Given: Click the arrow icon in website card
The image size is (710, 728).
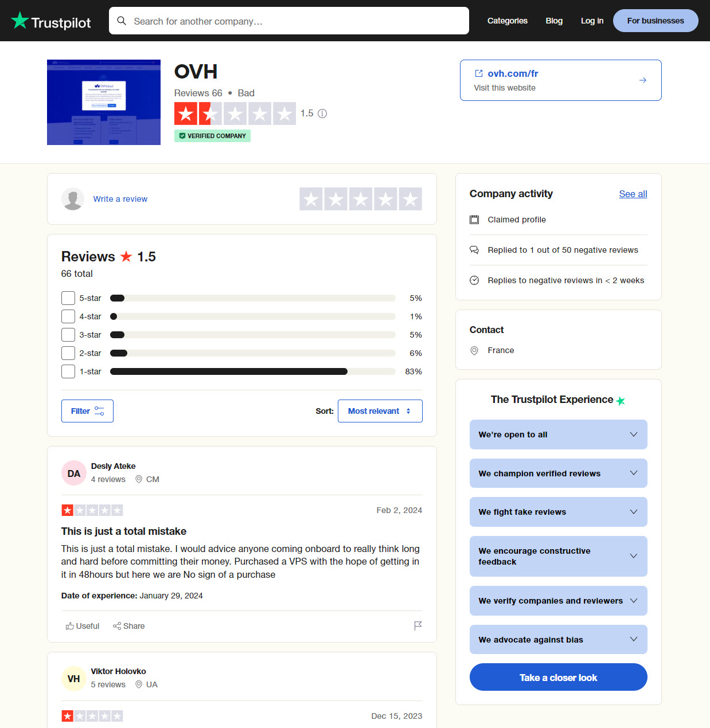Looking at the screenshot, I should point(643,80).
